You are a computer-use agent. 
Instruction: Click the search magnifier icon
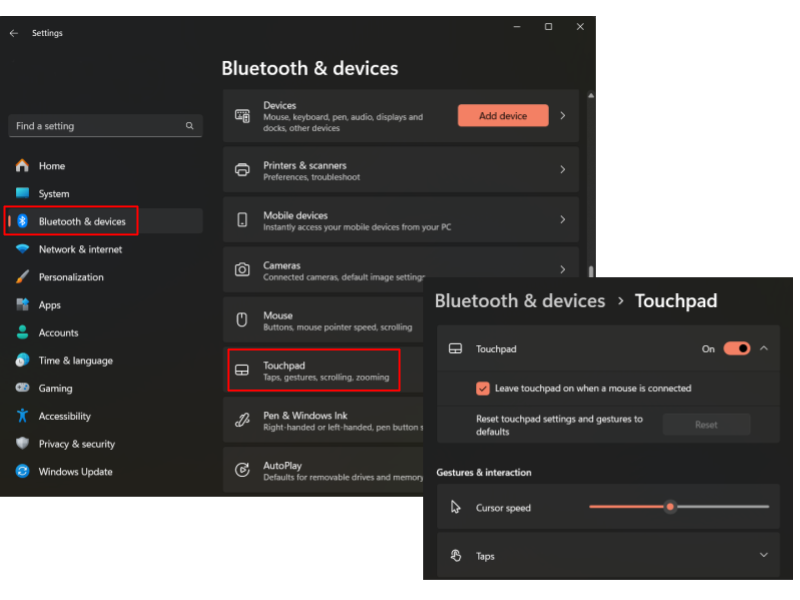tap(190, 126)
